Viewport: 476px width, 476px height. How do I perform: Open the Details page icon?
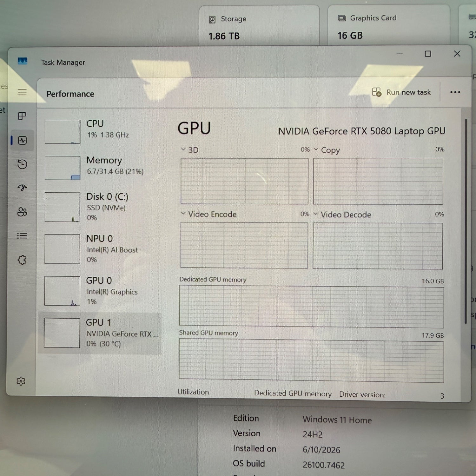(x=22, y=235)
